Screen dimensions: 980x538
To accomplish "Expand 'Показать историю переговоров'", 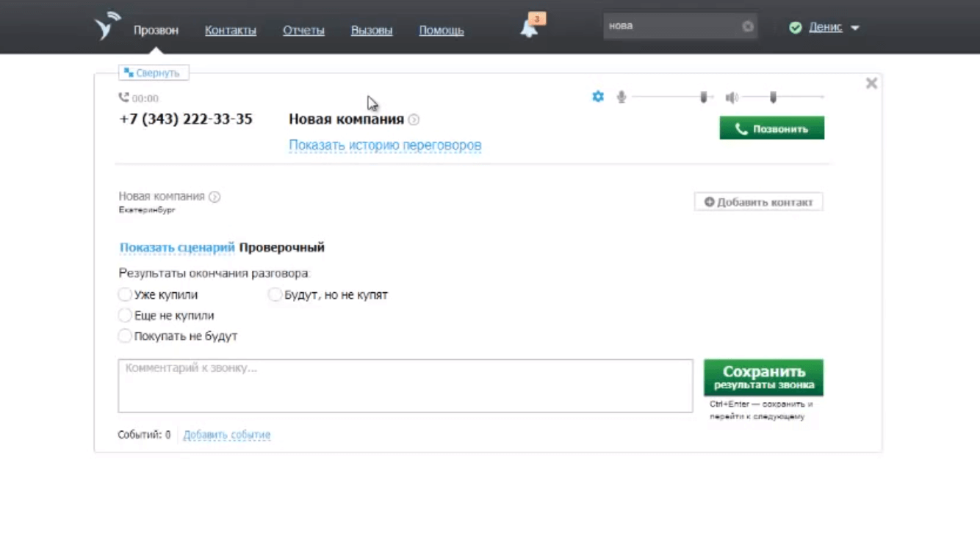I will 385,145.
